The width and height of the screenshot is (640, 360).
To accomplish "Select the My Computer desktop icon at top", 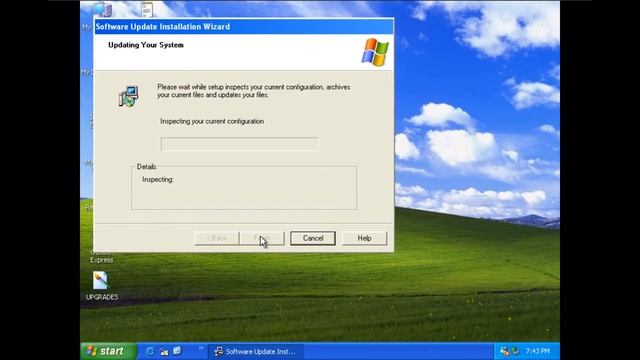I will (x=102, y=9).
